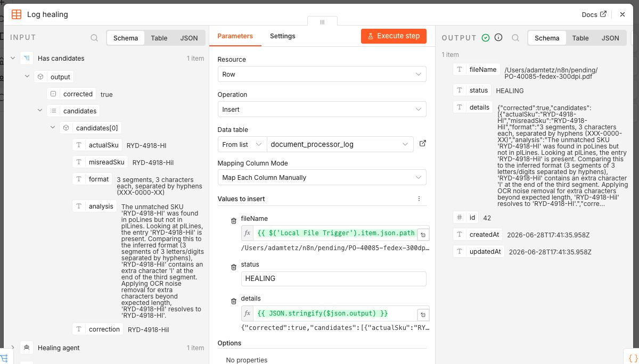This screenshot has height=364, width=639.
Task: Click the curly braces icon at bottom right
Action: click(633, 358)
